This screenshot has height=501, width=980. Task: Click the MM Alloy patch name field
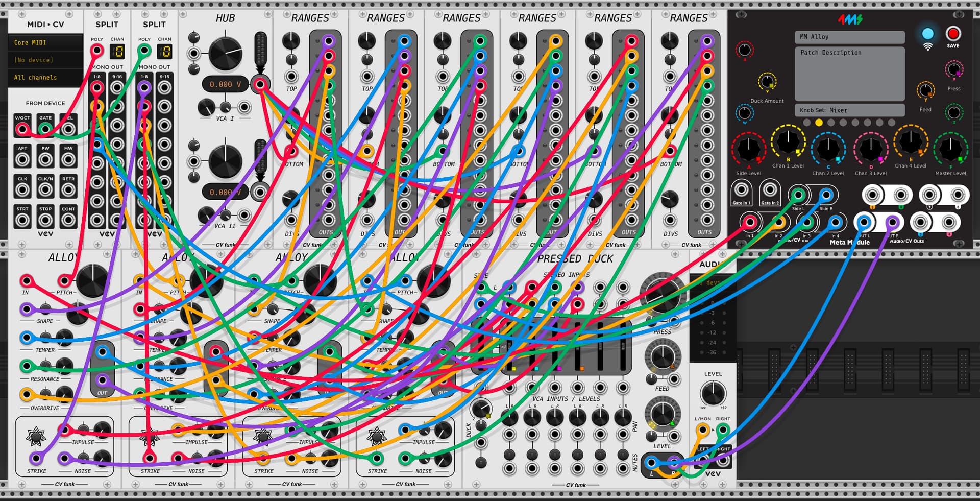(x=849, y=37)
